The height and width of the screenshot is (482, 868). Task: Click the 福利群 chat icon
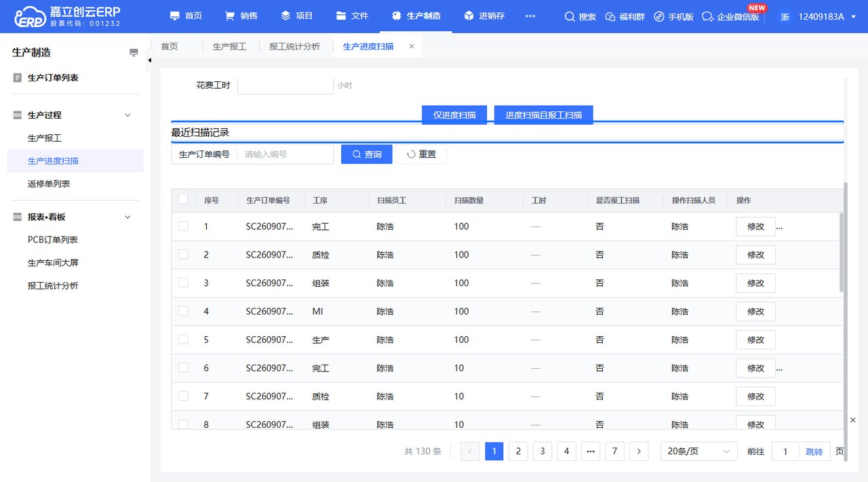[x=610, y=16]
